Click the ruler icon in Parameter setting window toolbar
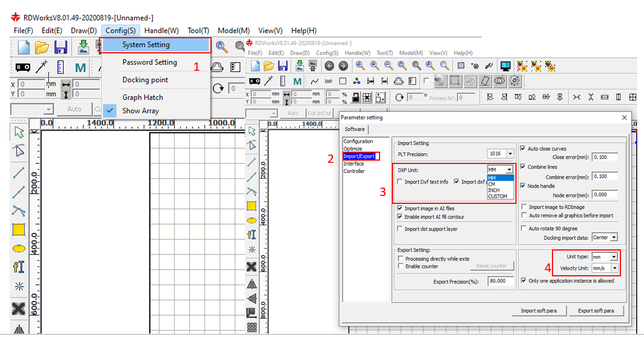 (x=282, y=81)
